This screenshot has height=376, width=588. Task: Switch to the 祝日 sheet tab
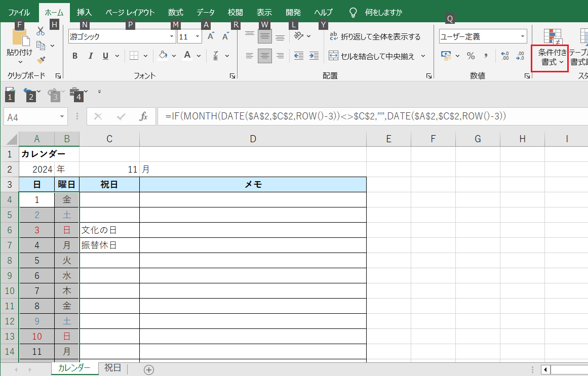pyautogui.click(x=112, y=368)
